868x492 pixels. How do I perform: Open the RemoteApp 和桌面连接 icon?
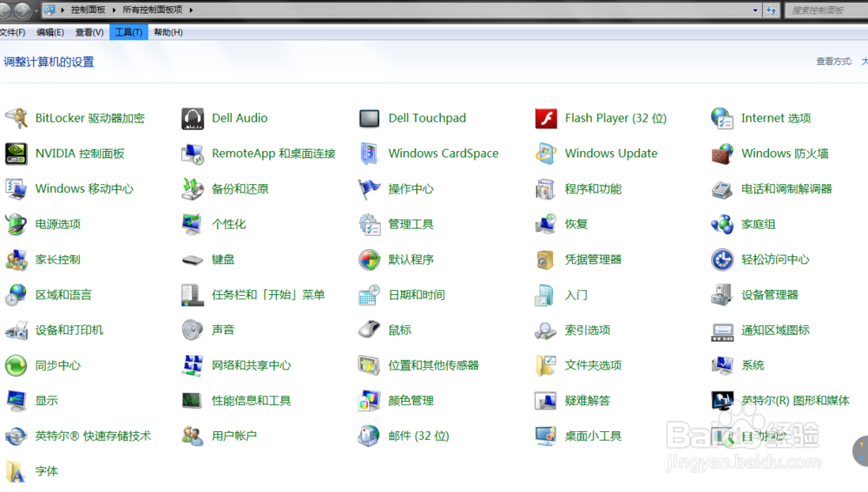click(193, 154)
